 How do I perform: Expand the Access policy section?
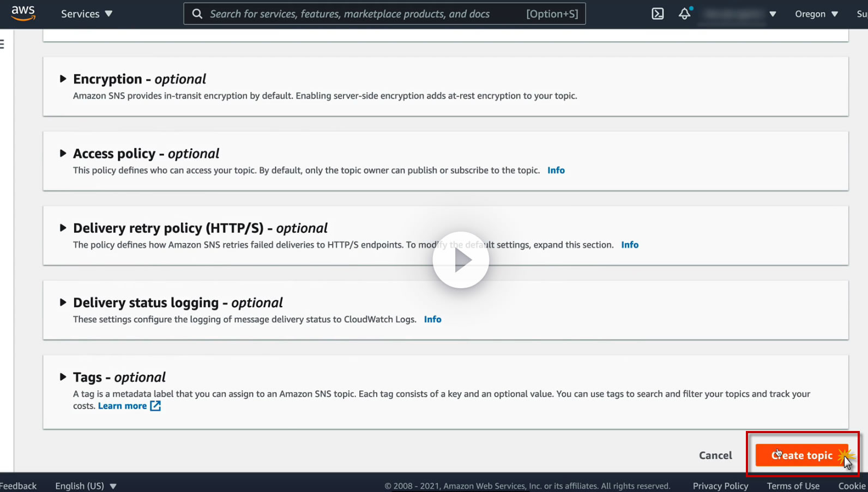point(63,154)
